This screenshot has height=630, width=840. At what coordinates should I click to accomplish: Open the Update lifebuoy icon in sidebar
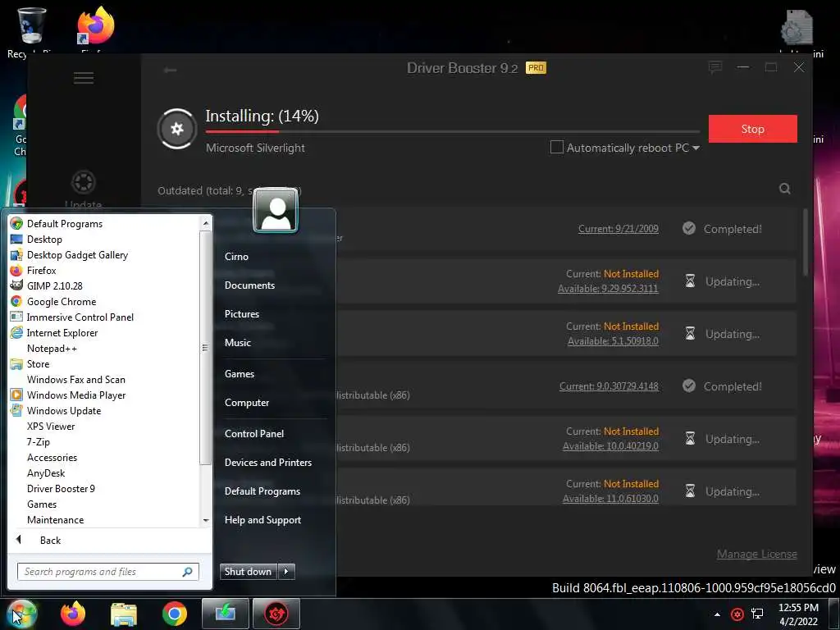pos(84,182)
